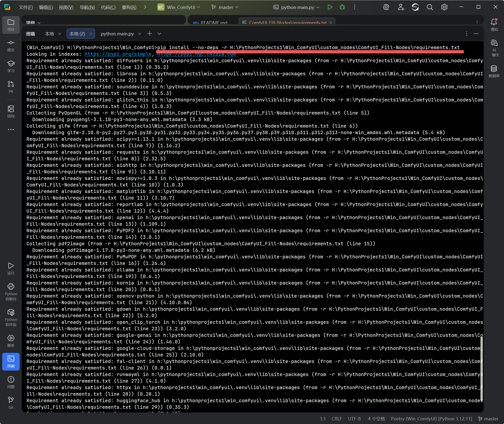The width and height of the screenshot is (504, 424).
Task: Open the Run tool window in sidebar
Action: click(x=11, y=269)
